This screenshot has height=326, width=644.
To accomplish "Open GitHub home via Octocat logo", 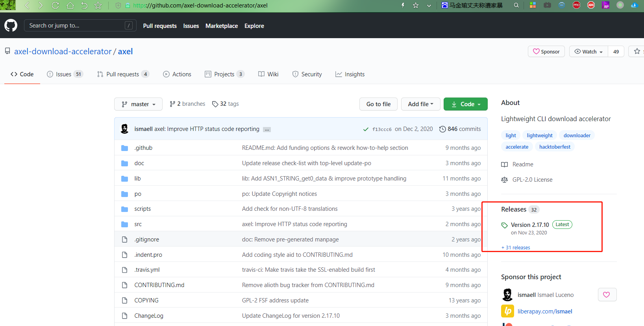I will (x=11, y=26).
